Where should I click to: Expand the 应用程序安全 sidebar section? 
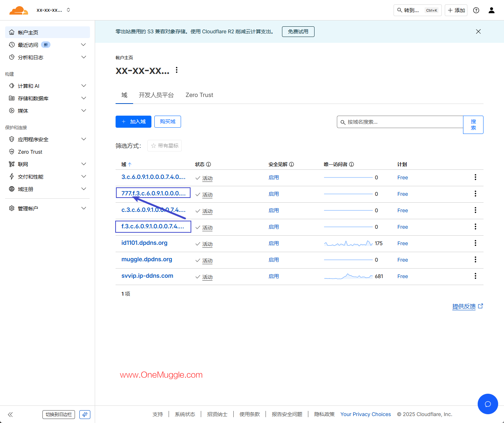[48, 139]
